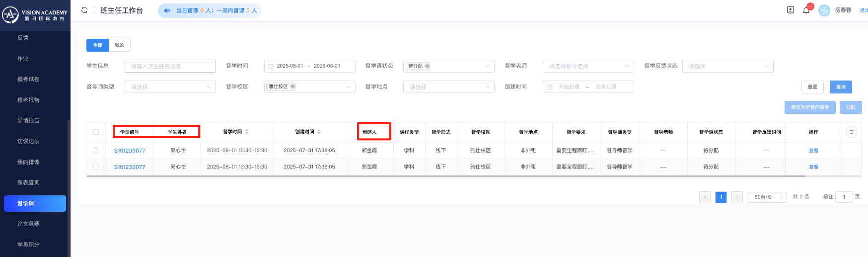Check the second row with 13:30-15:30 time

(x=96, y=167)
